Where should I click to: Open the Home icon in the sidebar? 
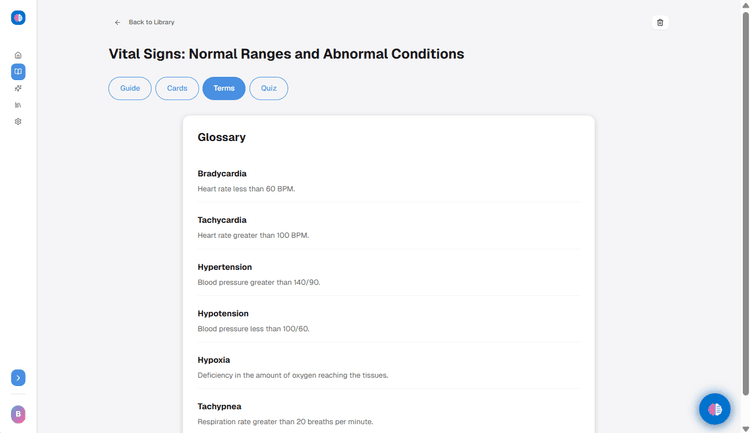click(18, 55)
